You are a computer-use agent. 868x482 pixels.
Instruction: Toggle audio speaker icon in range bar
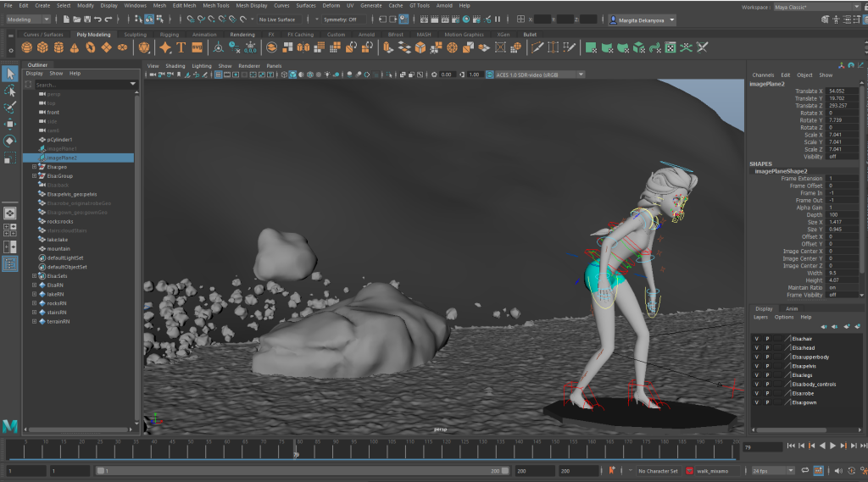pos(838,470)
